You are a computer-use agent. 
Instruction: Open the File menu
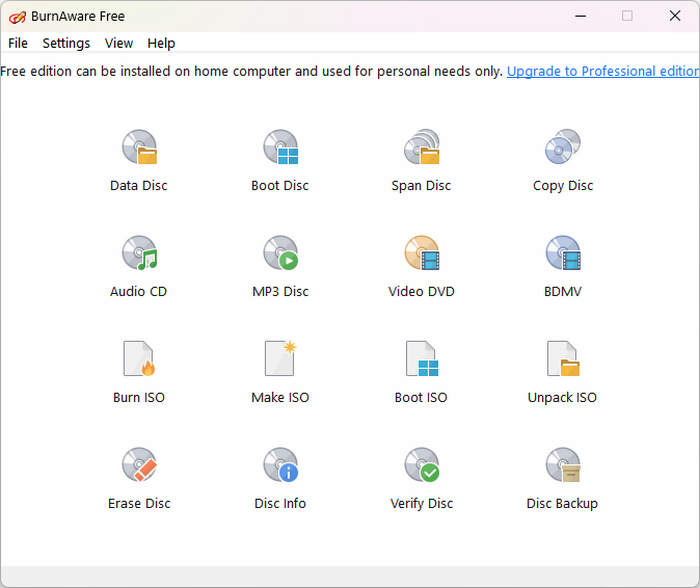[18, 43]
